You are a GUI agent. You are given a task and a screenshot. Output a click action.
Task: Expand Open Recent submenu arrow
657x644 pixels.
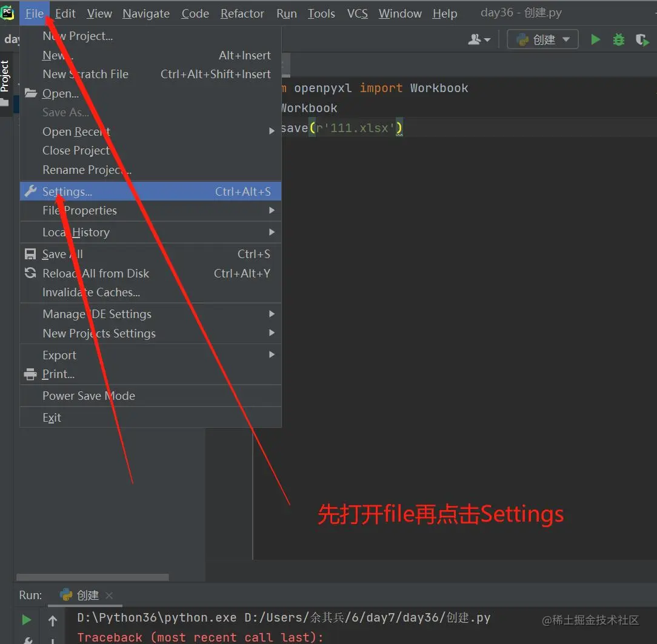(x=272, y=131)
